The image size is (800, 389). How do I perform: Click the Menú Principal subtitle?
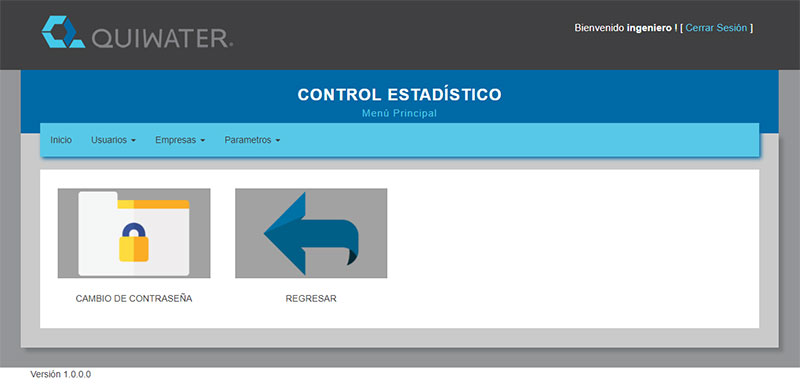[399, 113]
